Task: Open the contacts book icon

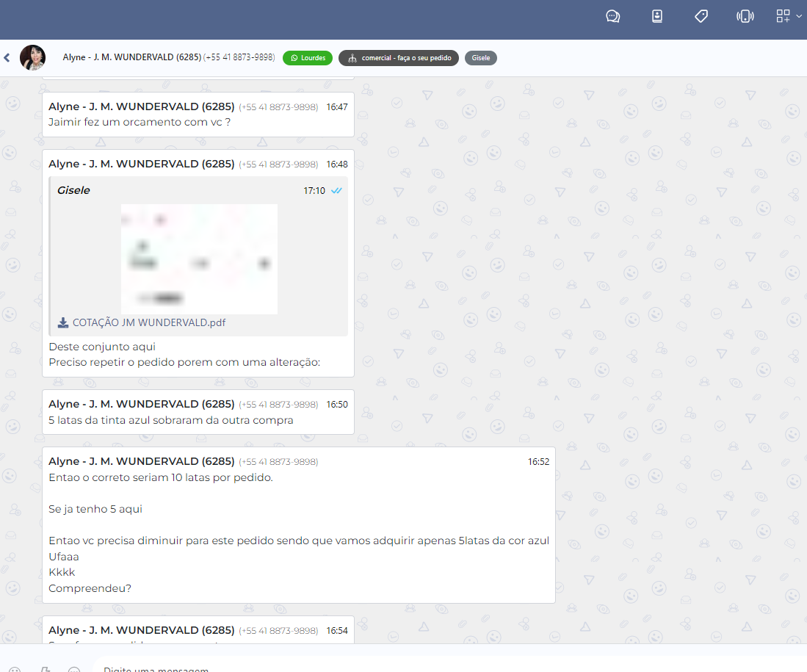Action: (x=657, y=16)
